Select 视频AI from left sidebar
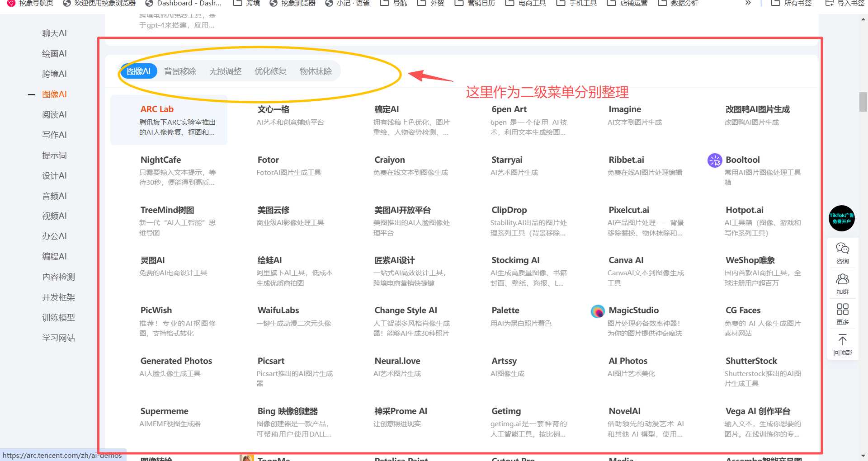Image resolution: width=868 pixels, height=461 pixels. 54,216
